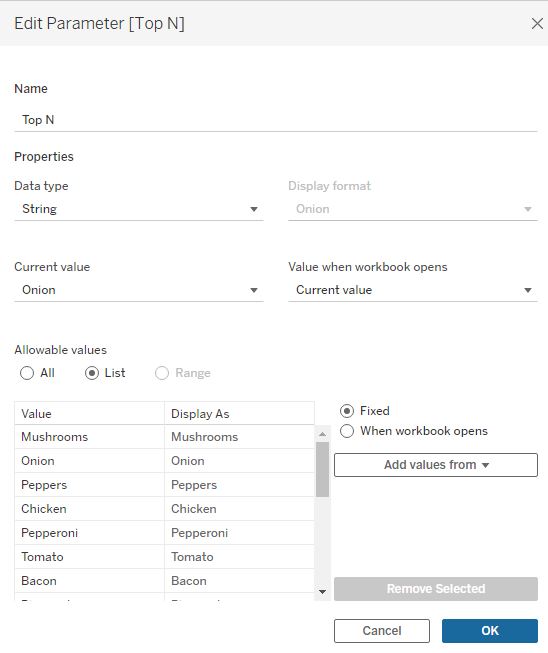The image size is (548, 653).
Task: Select the Mushrooms value row
Action: 164,437
